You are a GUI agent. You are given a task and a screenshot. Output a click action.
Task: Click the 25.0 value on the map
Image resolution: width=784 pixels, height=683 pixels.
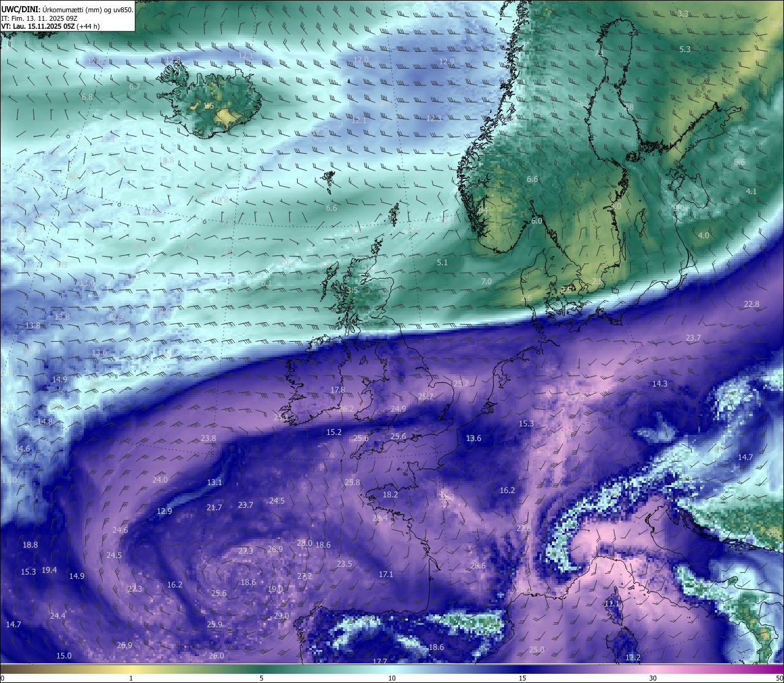coord(537,649)
